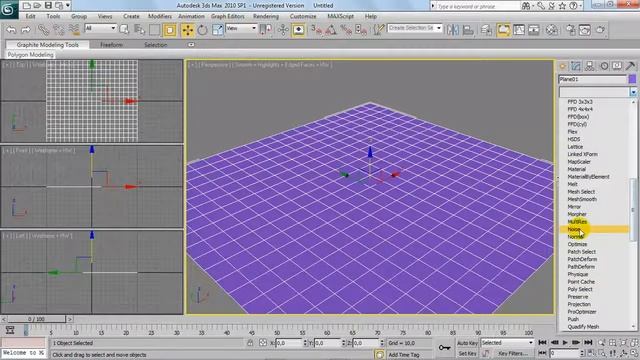
Task: Open Render Setup icon
Action: (571, 29)
